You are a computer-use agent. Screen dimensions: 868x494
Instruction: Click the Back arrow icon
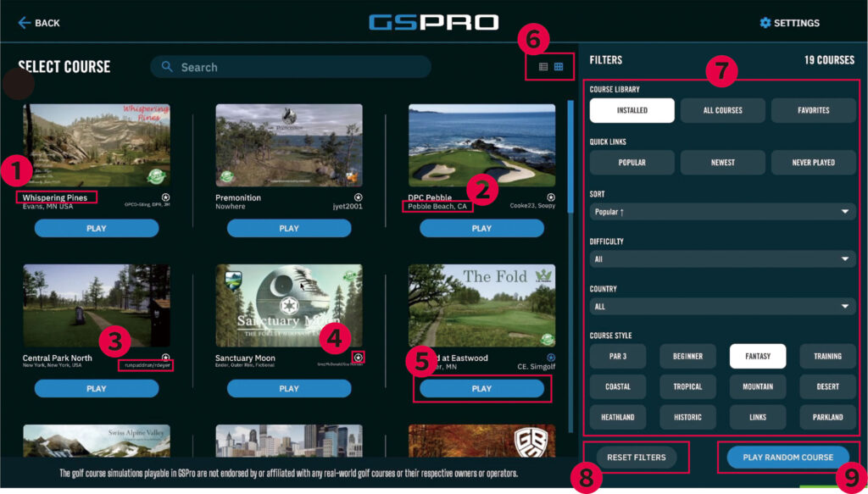pyautogui.click(x=25, y=23)
